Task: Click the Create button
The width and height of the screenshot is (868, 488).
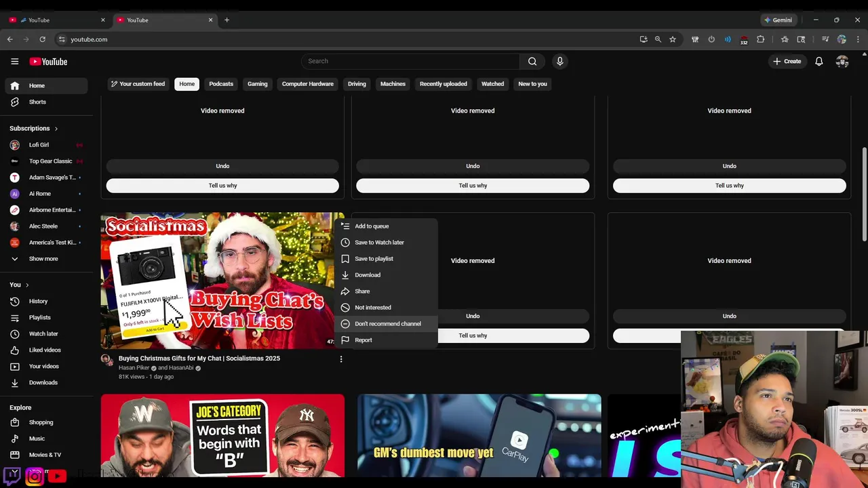Action: (787, 61)
